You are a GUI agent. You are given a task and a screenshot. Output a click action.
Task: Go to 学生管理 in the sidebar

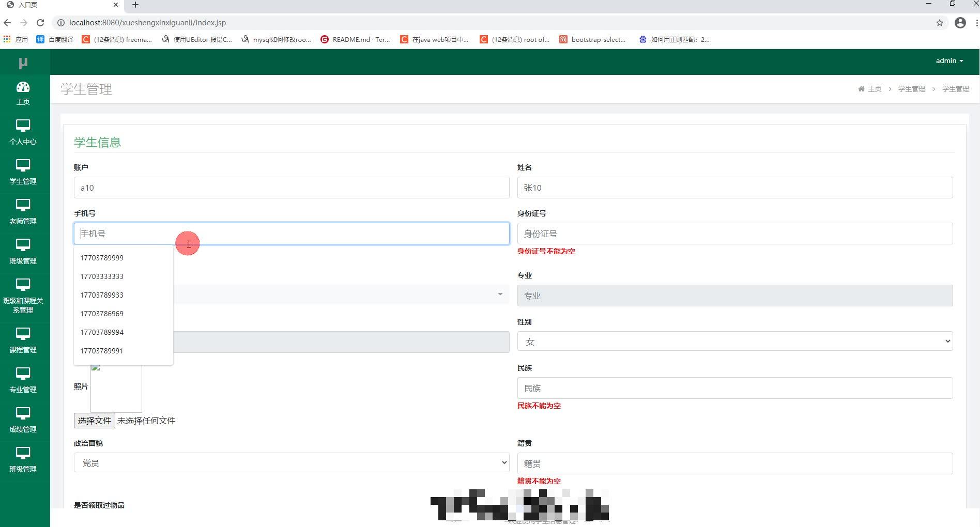[x=23, y=173]
